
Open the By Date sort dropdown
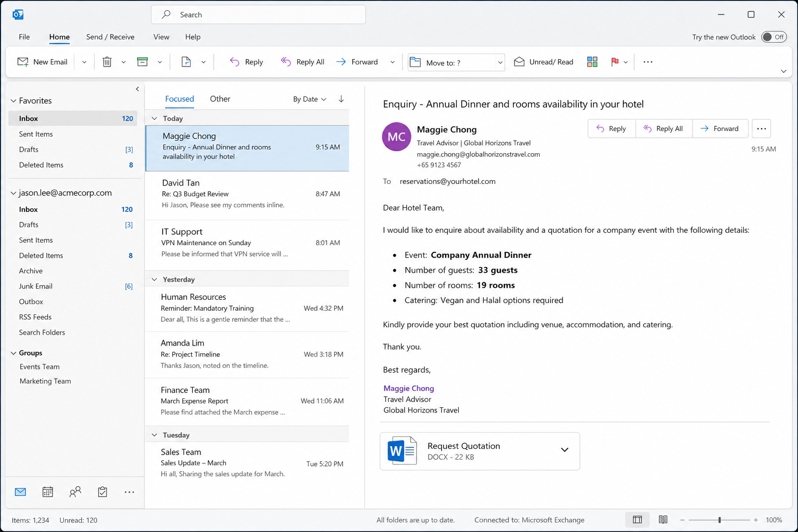pyautogui.click(x=310, y=99)
